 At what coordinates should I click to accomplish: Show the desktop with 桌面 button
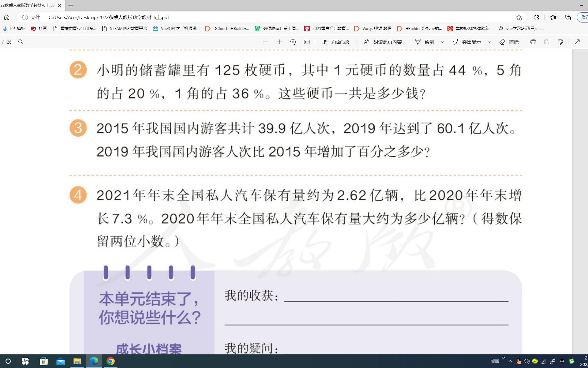[494, 361]
